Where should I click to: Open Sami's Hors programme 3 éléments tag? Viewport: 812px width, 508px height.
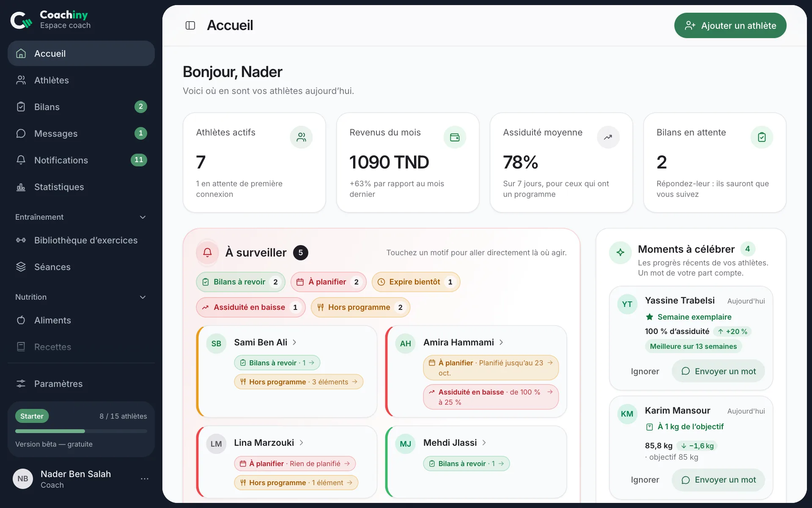[x=299, y=382]
